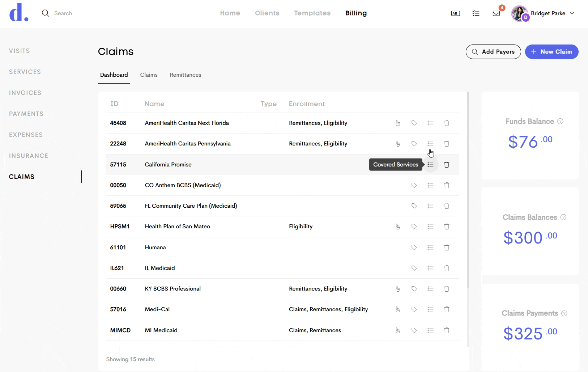Click the payer table vertical scrollbar

point(468,190)
